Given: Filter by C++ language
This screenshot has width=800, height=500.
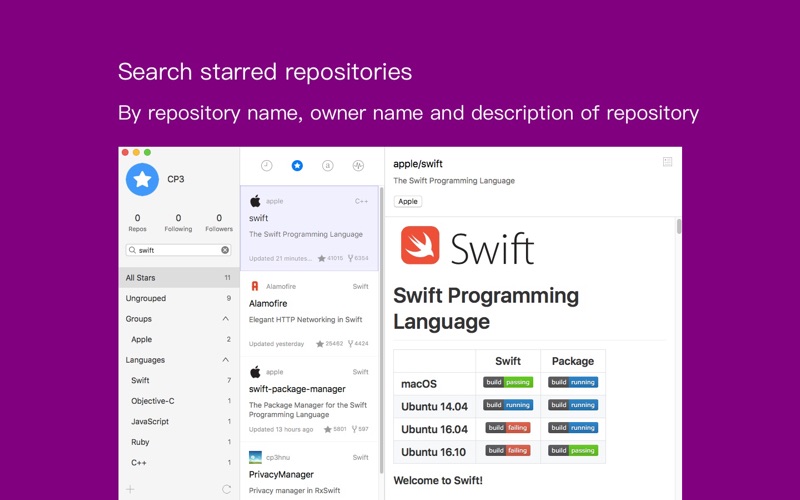Looking at the screenshot, I should pyautogui.click(x=179, y=463).
